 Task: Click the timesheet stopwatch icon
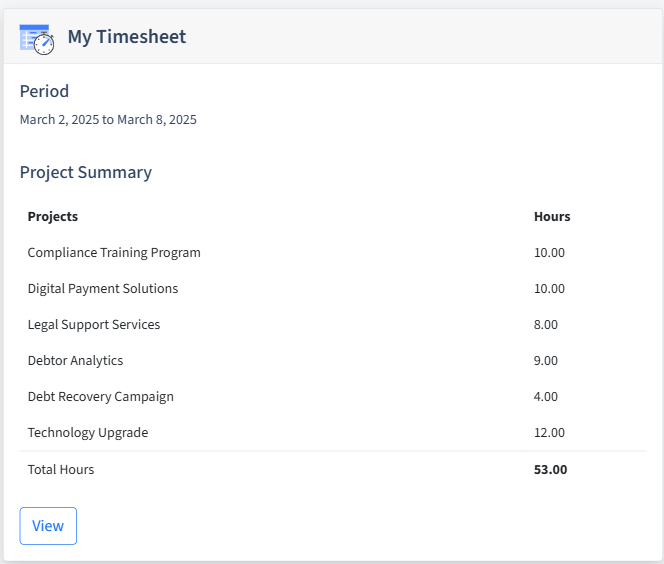[37, 39]
